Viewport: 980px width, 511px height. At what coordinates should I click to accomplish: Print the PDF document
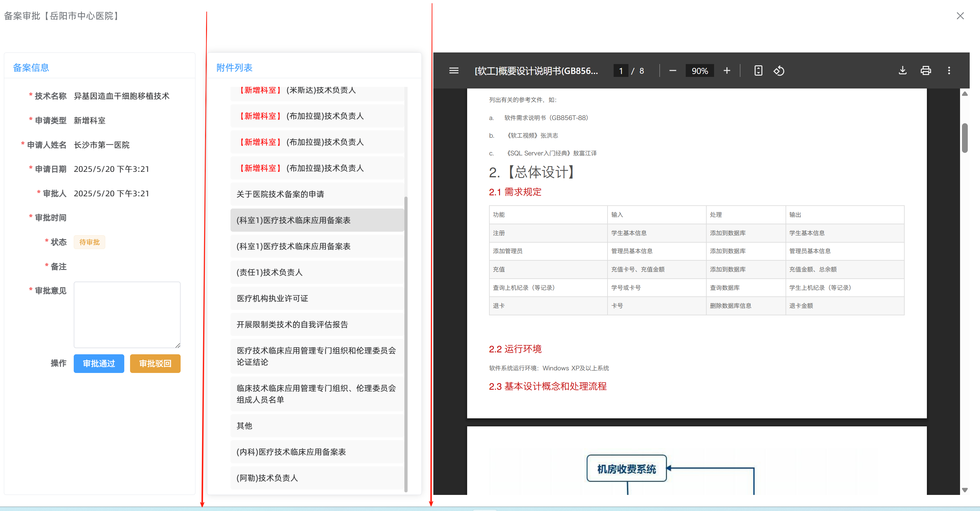coord(926,71)
